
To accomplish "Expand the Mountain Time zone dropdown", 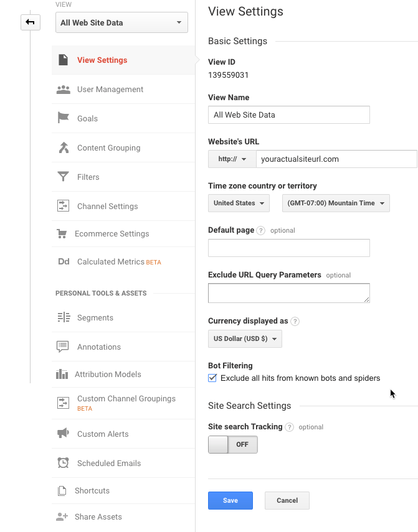I will (x=336, y=203).
